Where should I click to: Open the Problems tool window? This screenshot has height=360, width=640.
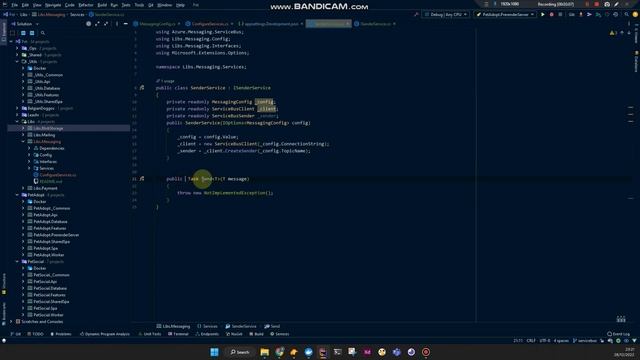point(61,334)
